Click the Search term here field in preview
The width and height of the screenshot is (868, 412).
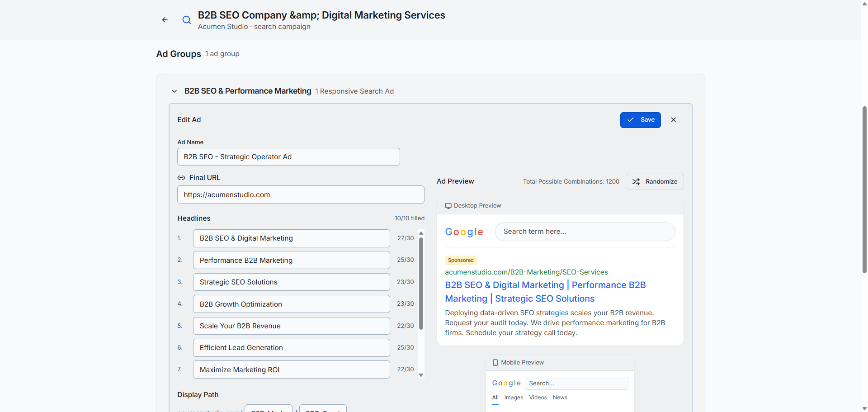point(585,232)
